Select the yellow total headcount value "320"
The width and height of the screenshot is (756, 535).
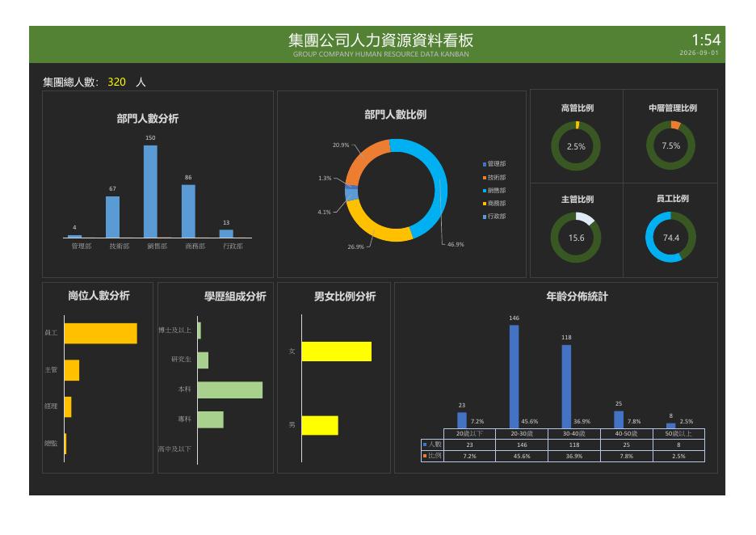coord(116,82)
